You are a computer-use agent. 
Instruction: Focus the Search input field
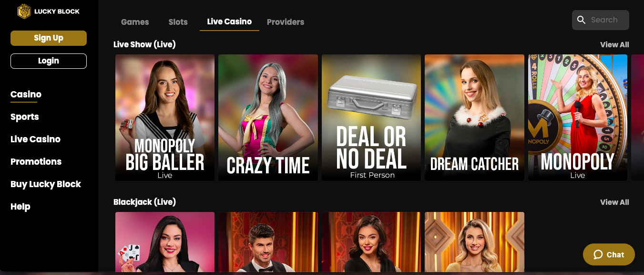pos(601,20)
